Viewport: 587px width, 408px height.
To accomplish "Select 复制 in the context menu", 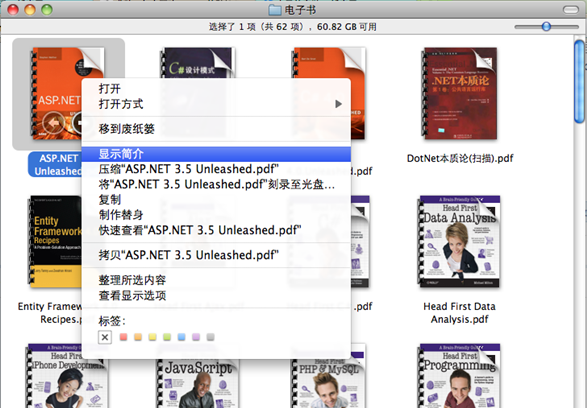I will [x=216, y=200].
